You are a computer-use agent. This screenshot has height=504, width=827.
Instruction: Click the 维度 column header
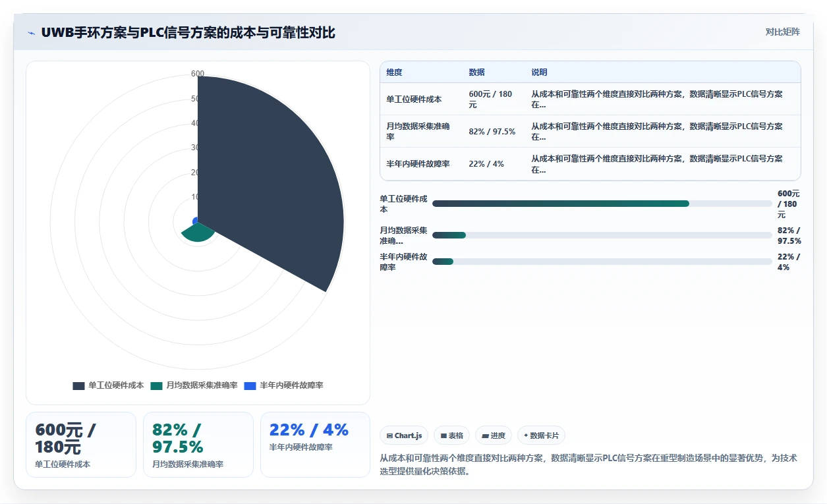[x=394, y=72]
